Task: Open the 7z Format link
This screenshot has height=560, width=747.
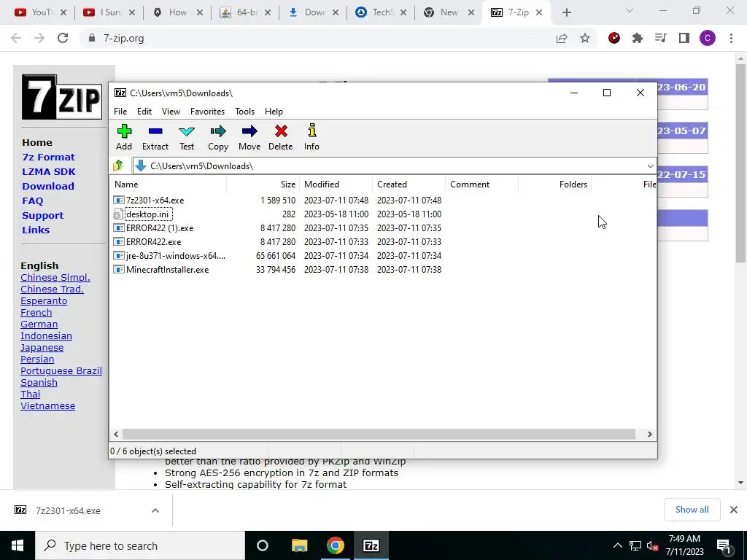Action: [48, 157]
